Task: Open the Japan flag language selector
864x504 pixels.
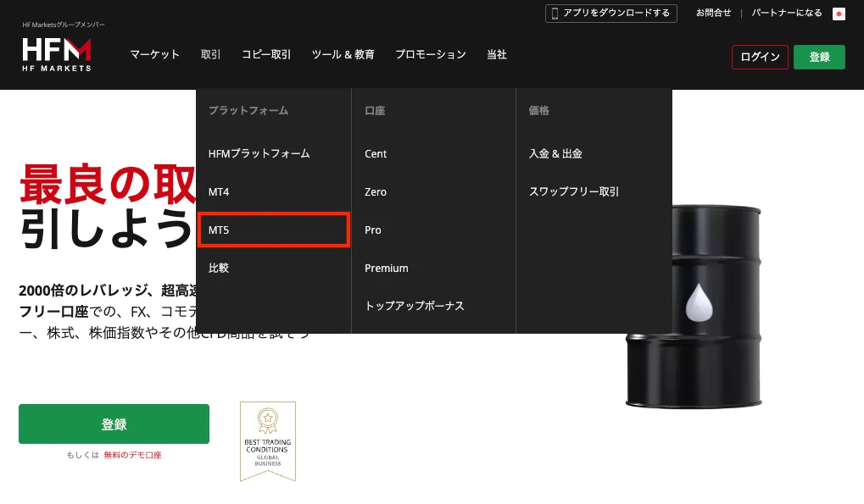Action: [839, 14]
